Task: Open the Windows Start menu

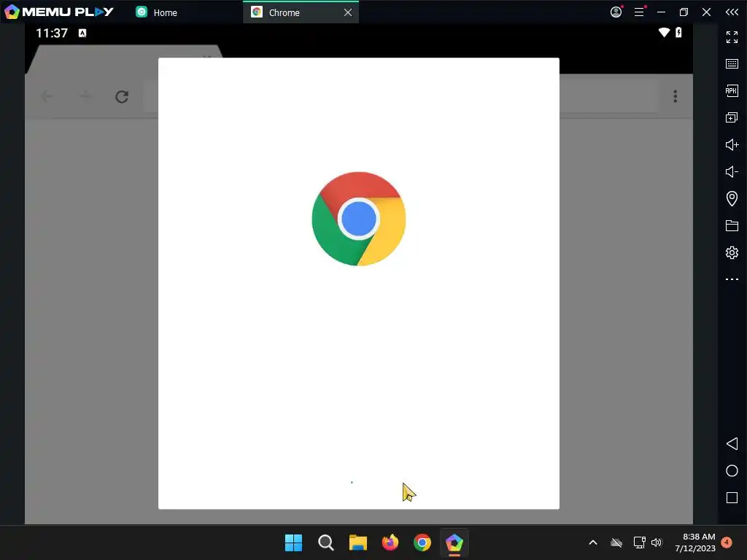Action: 293,542
